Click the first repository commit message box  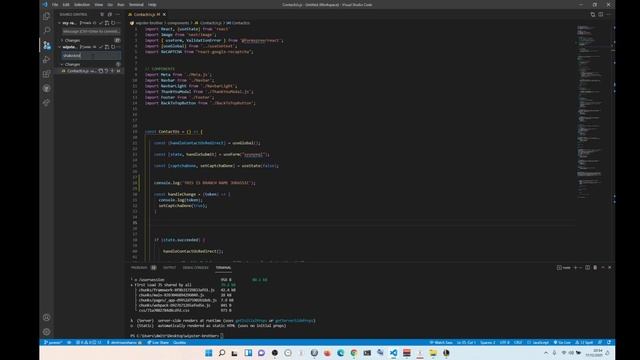coord(91,31)
